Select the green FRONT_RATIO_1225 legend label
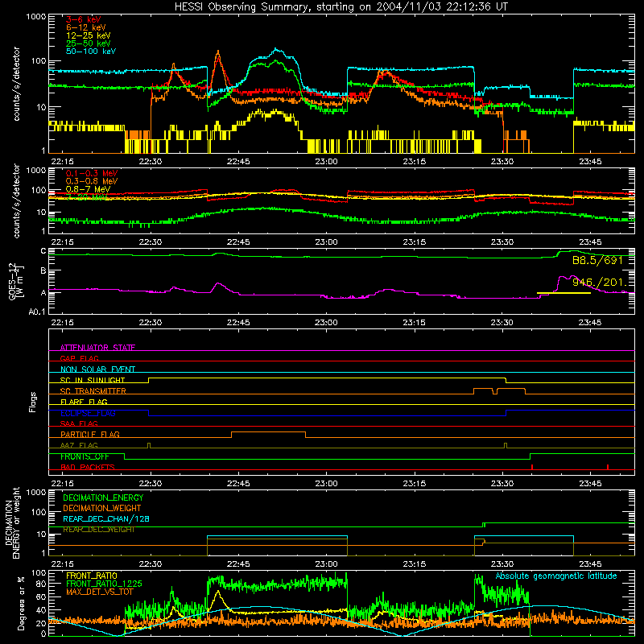 [104, 584]
